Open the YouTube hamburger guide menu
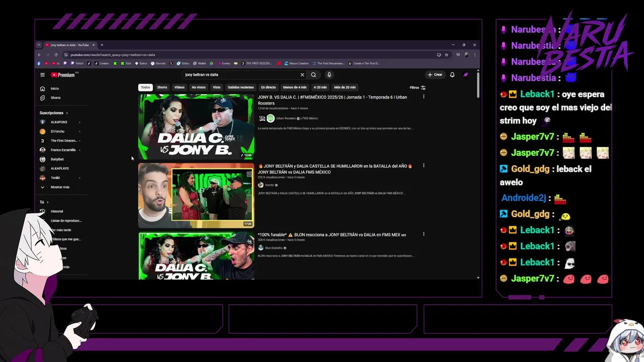 pyautogui.click(x=42, y=75)
